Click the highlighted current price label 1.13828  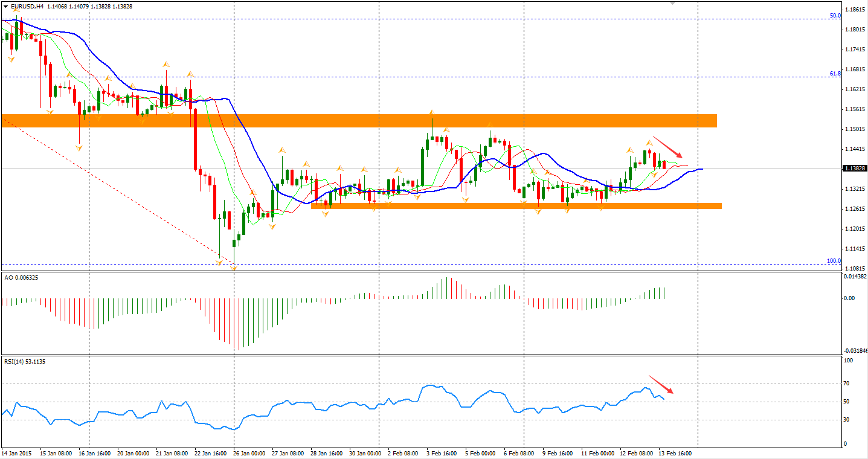(855, 169)
